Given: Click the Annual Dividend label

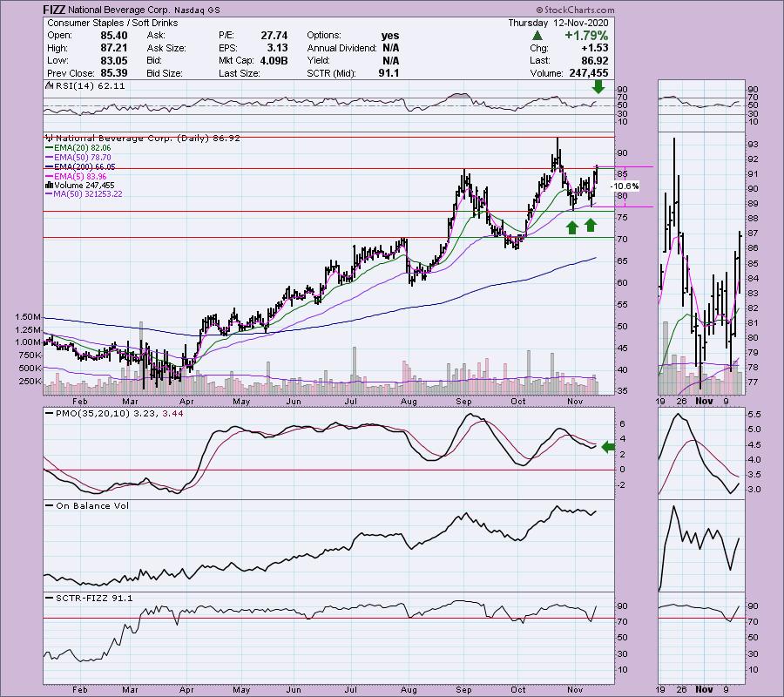Looking at the screenshot, I should click(342, 48).
